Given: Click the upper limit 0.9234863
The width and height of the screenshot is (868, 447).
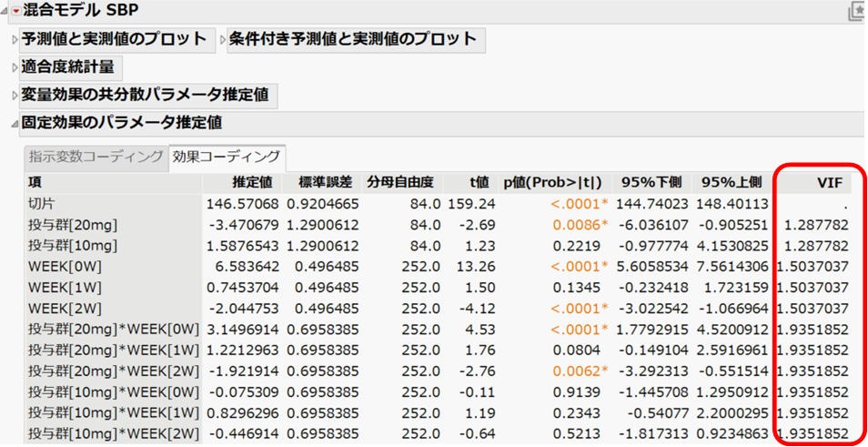Looking at the screenshot, I should tap(731, 433).
